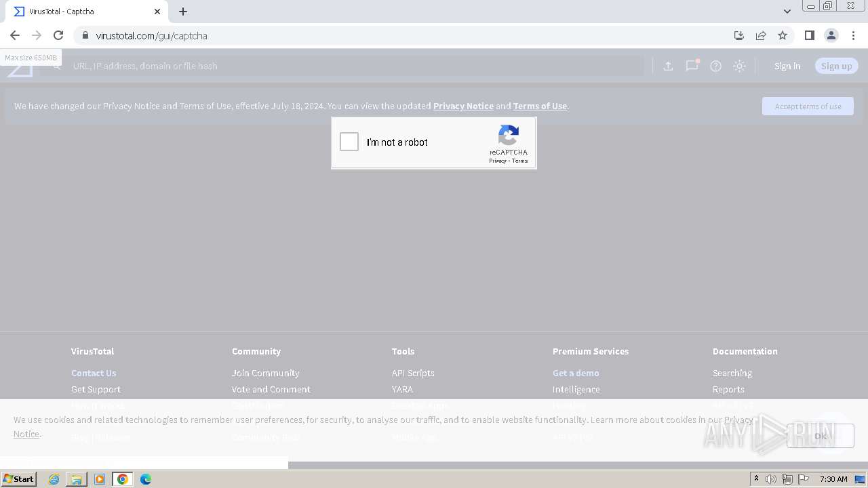Open the Windows Start menu
The image size is (868, 488).
tap(18, 479)
